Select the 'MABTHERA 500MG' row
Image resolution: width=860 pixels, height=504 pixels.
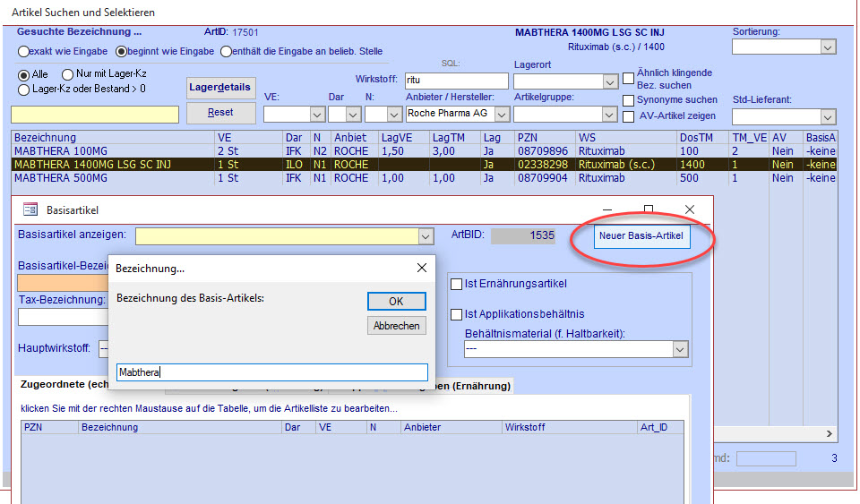[x=424, y=178]
